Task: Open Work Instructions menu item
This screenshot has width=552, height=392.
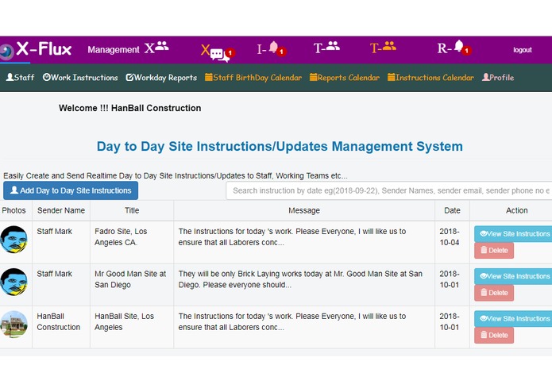Action: (80, 77)
